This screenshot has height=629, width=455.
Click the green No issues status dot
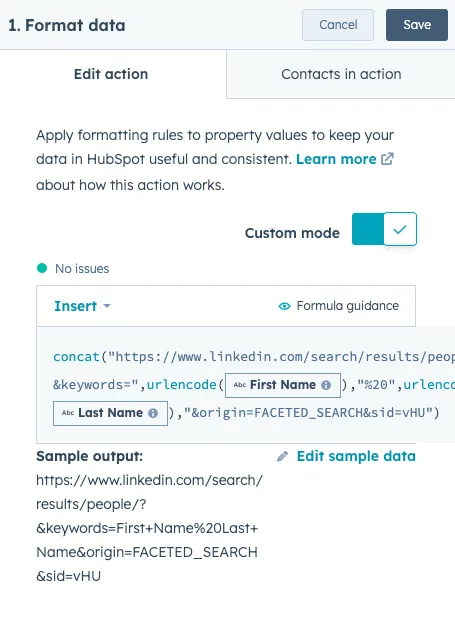(42, 268)
